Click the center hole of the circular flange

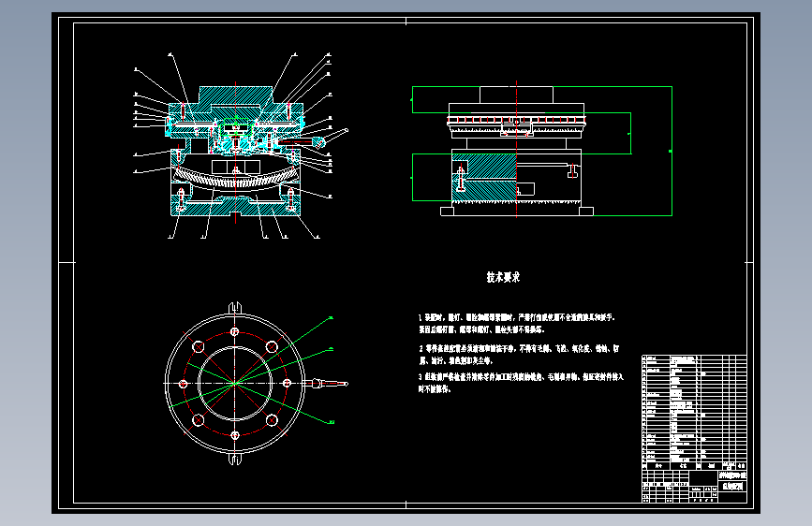[235, 384]
